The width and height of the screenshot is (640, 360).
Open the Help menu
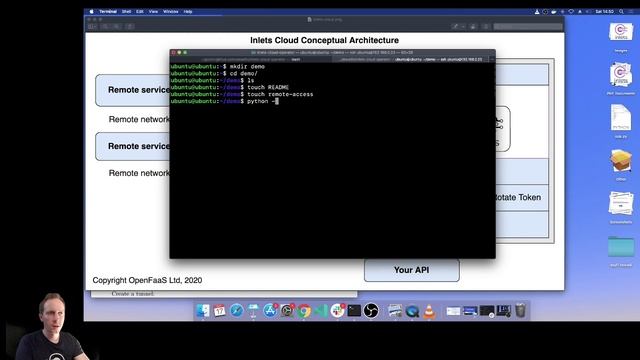coord(188,12)
